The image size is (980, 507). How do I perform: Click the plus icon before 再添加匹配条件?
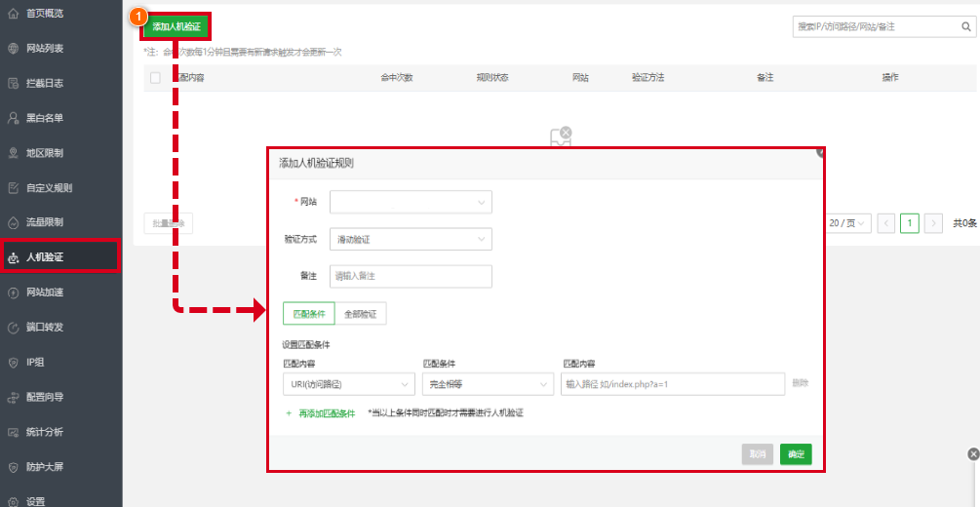(289, 413)
